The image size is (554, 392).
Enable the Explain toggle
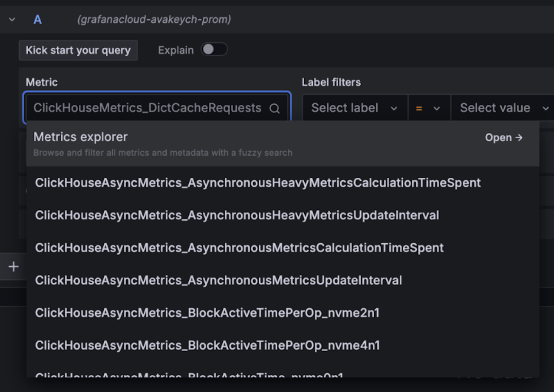pos(214,50)
